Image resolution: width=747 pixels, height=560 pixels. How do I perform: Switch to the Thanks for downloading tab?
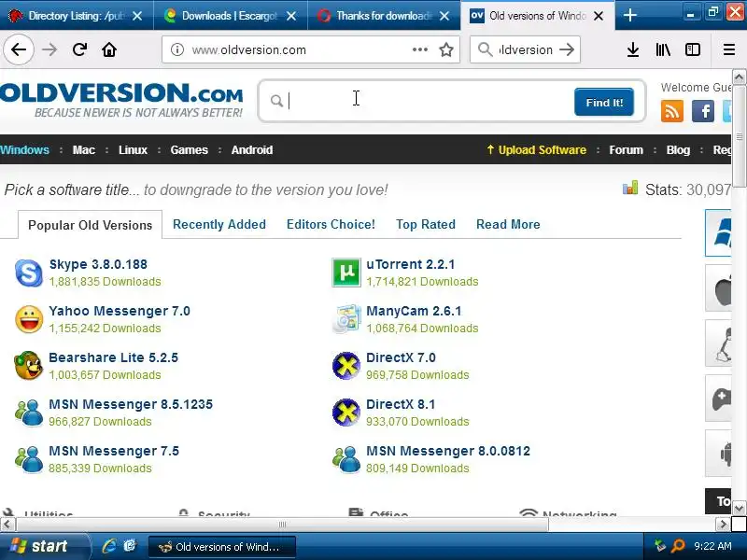tap(384, 16)
